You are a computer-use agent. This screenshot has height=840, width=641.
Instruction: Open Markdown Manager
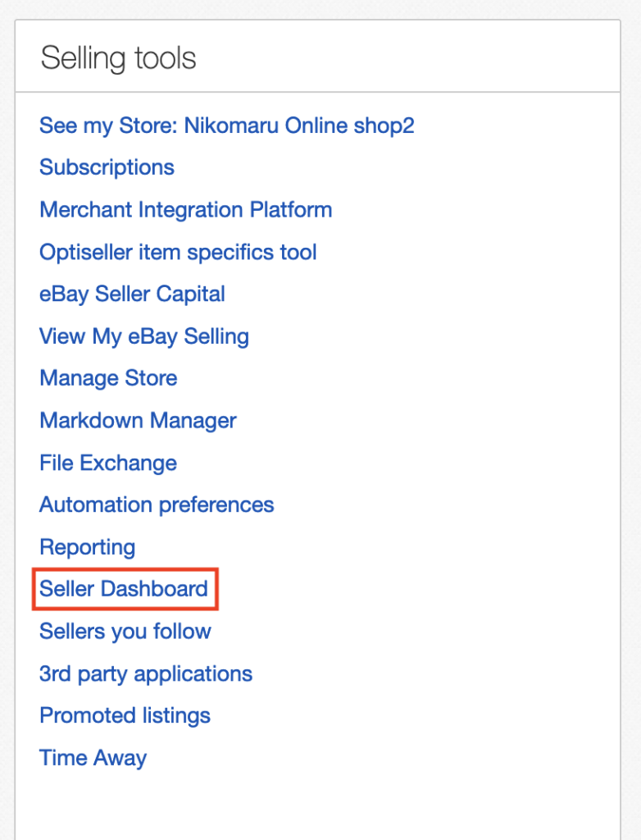(138, 421)
